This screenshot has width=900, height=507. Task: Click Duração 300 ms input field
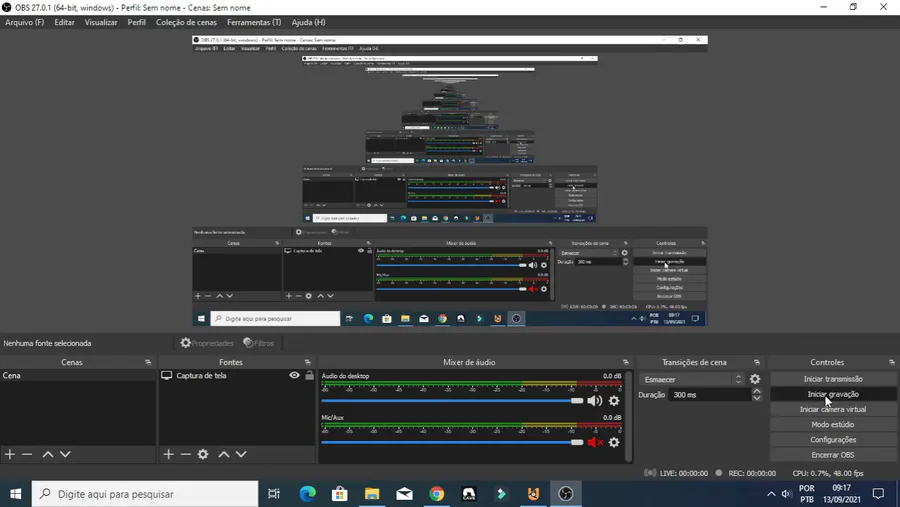[x=709, y=395]
